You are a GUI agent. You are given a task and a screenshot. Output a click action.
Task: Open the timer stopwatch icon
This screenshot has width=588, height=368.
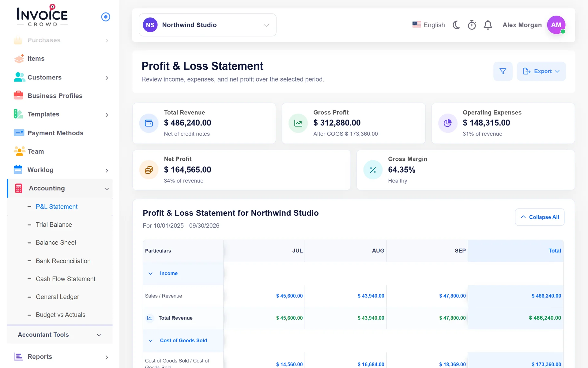tap(472, 25)
